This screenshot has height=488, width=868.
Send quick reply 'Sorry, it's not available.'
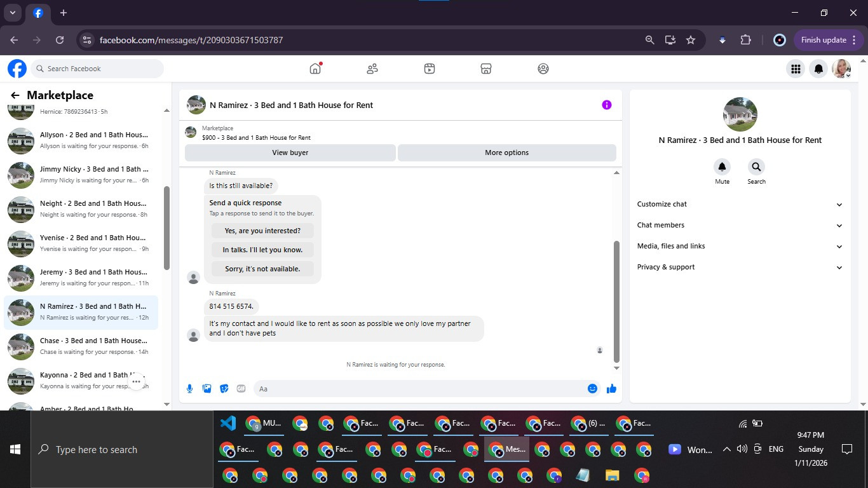point(262,269)
